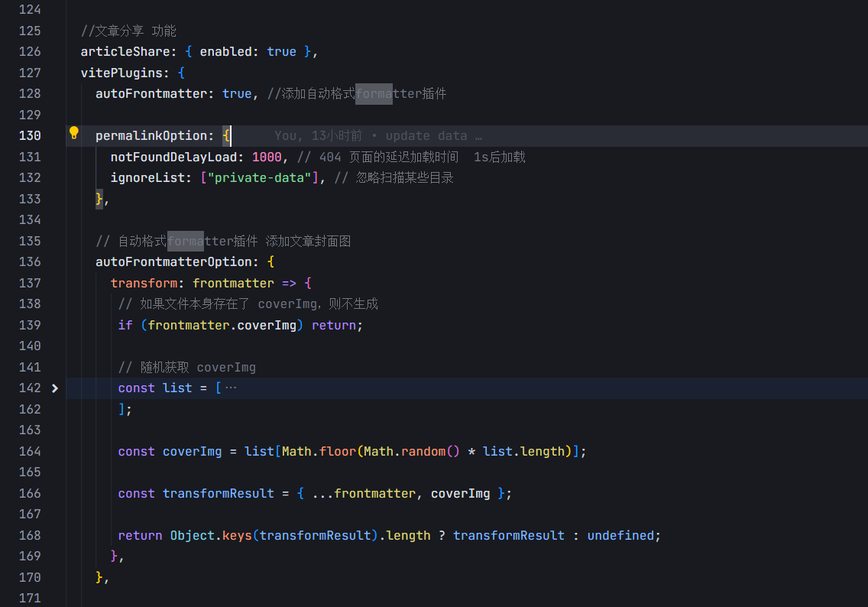Click the closing brace on line 133

tap(99, 199)
